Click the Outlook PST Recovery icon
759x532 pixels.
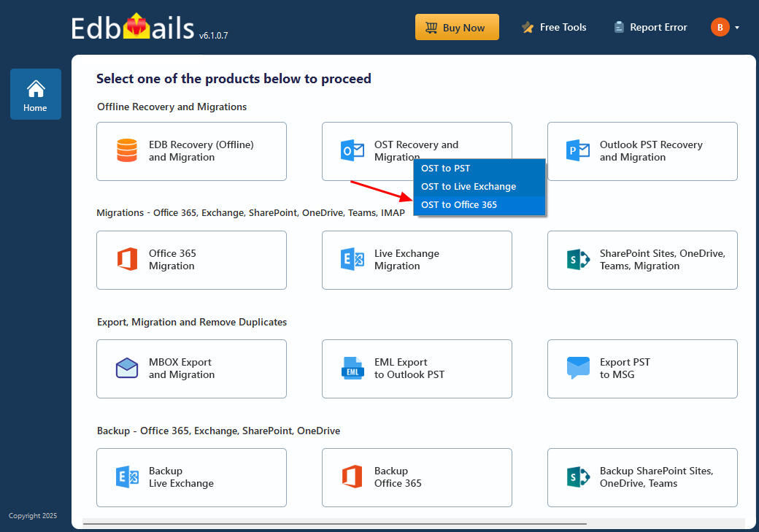point(578,150)
